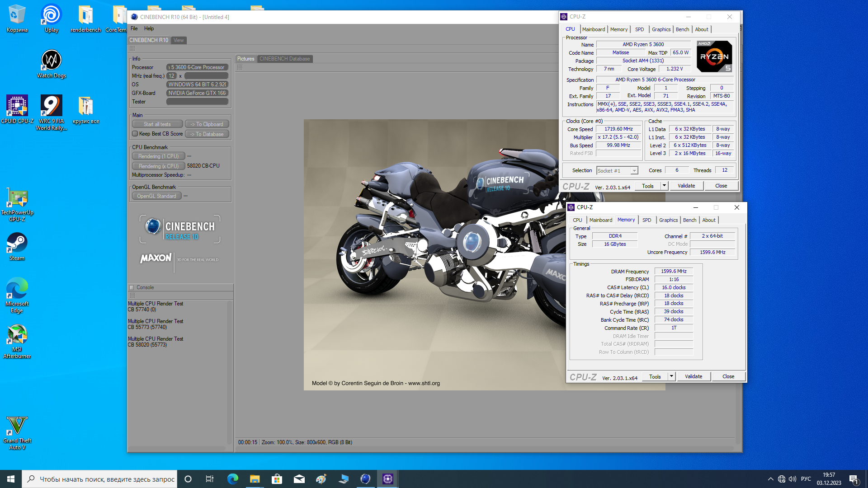This screenshot has width=868, height=488.
Task: Expand the Socket #1 selection dropdown
Action: coord(634,171)
